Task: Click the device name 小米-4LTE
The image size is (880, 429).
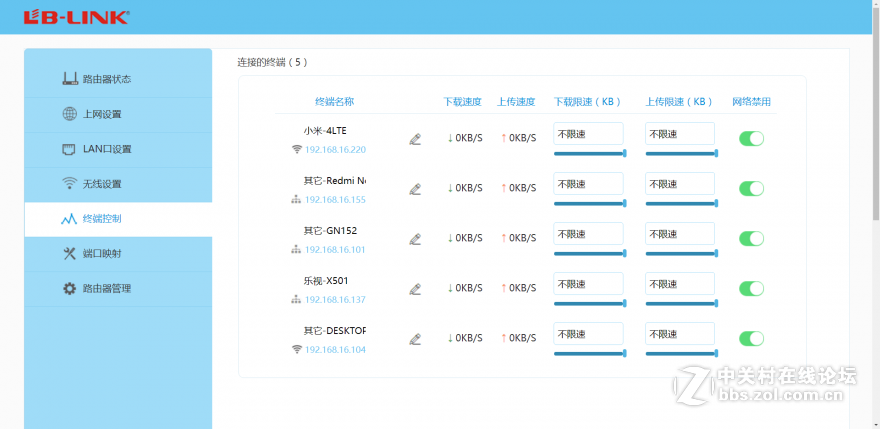Action: (325, 130)
